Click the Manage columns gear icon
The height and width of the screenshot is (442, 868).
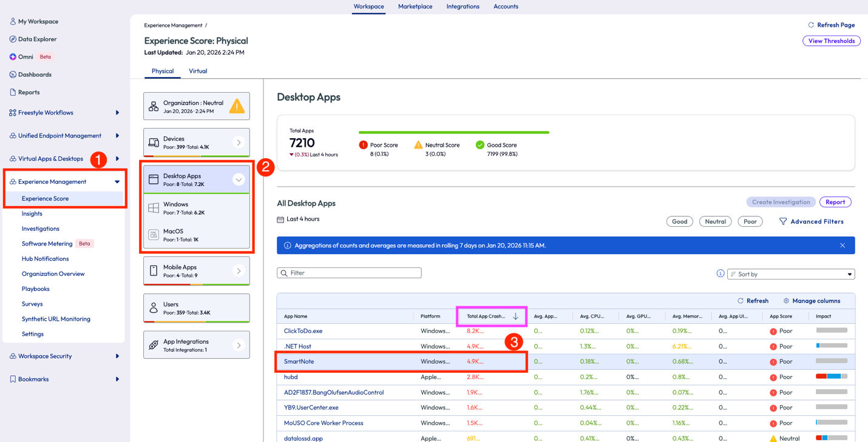pyautogui.click(x=786, y=301)
